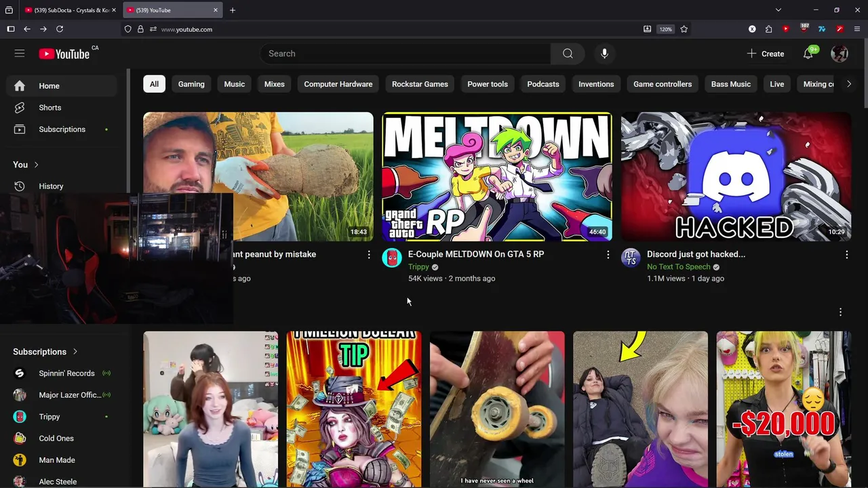868x488 pixels.
Task: Open Shorts from sidebar
Action: click(x=62, y=108)
